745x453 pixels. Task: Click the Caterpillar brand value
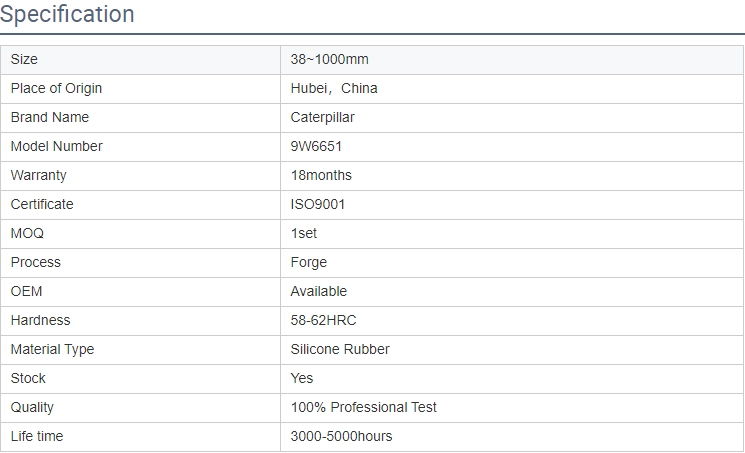click(x=323, y=117)
